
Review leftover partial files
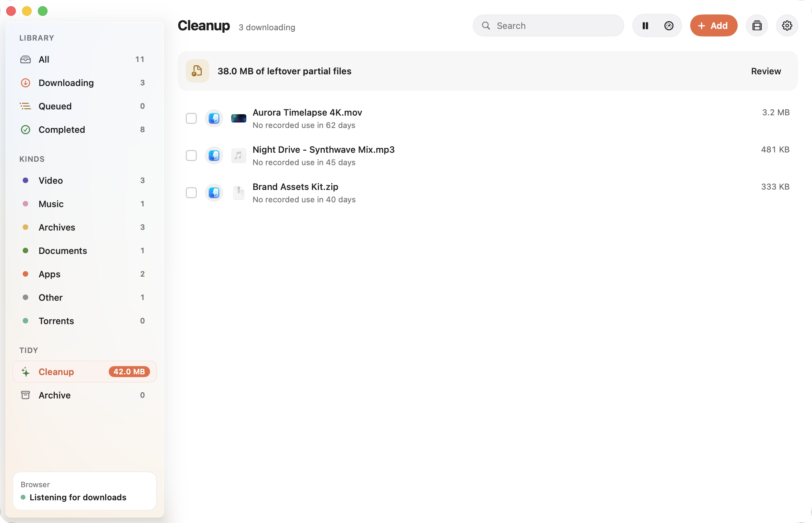(x=766, y=71)
